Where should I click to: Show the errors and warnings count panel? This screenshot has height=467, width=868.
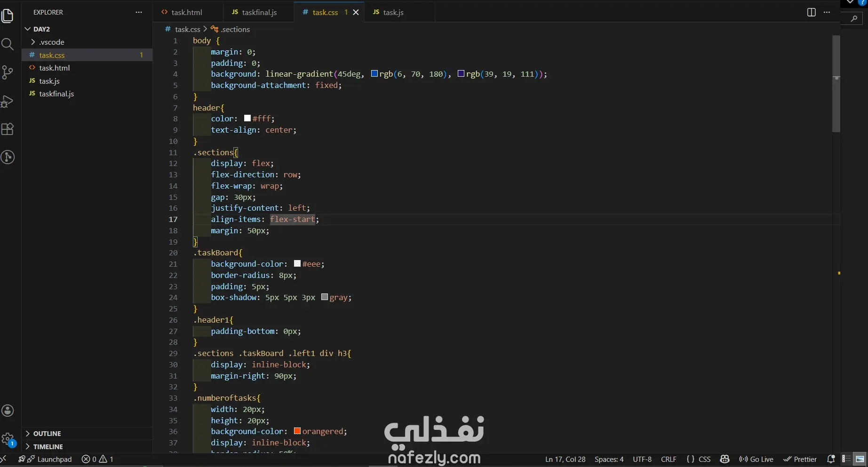97,459
